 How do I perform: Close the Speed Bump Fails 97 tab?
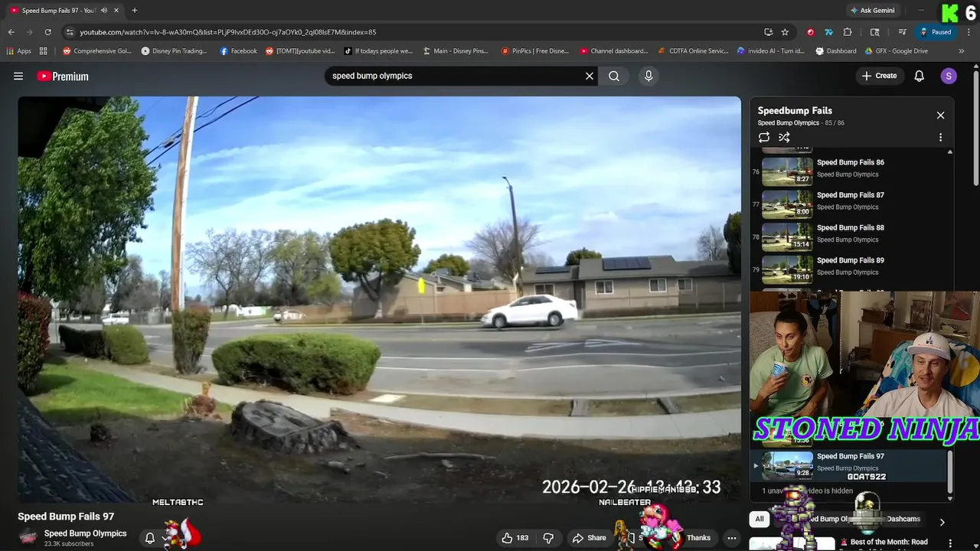click(116, 11)
